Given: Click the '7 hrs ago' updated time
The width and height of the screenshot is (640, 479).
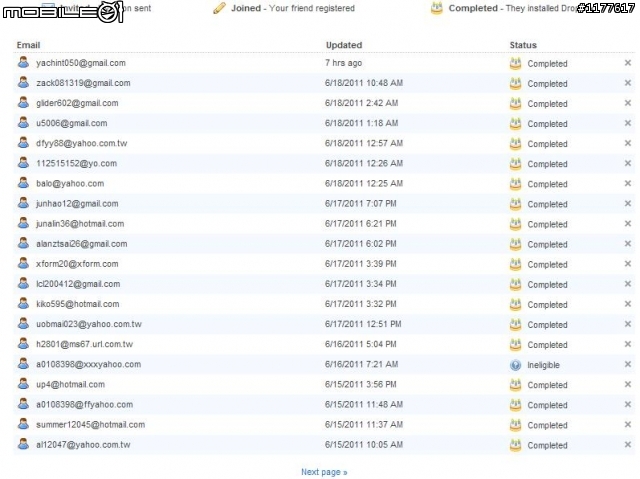Looking at the screenshot, I should click(x=343, y=63).
